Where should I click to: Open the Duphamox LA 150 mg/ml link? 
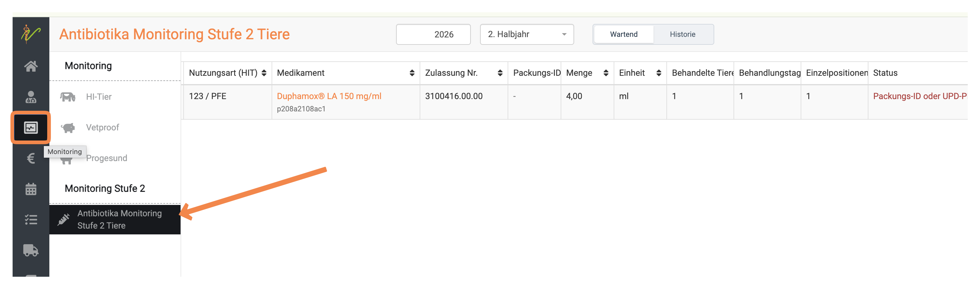click(329, 96)
